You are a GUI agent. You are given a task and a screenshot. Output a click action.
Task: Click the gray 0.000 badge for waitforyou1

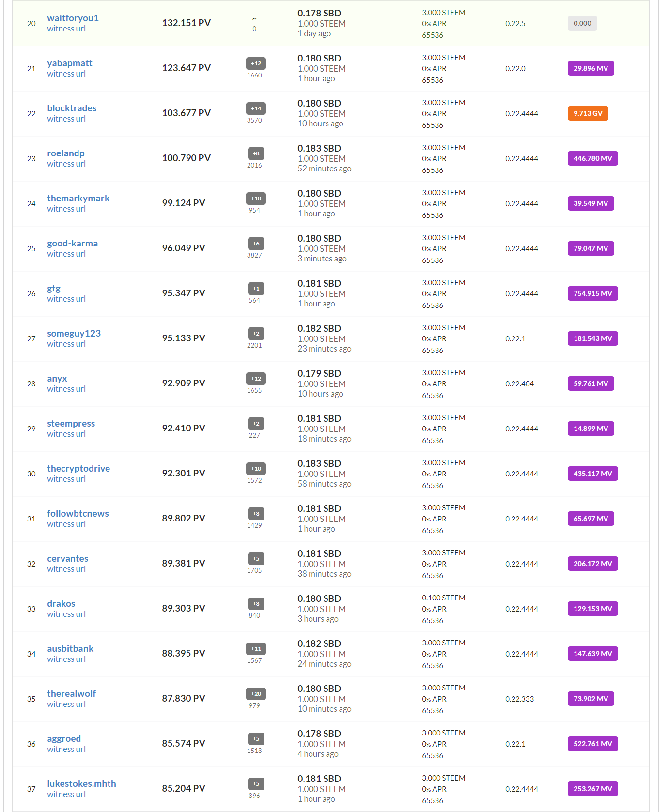click(582, 23)
